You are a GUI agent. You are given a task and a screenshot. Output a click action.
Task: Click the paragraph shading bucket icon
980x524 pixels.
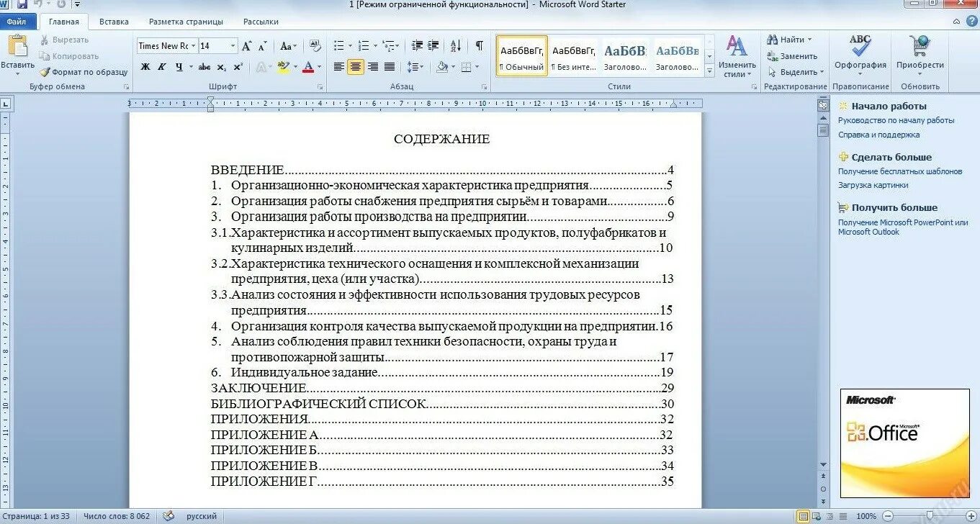click(441, 67)
